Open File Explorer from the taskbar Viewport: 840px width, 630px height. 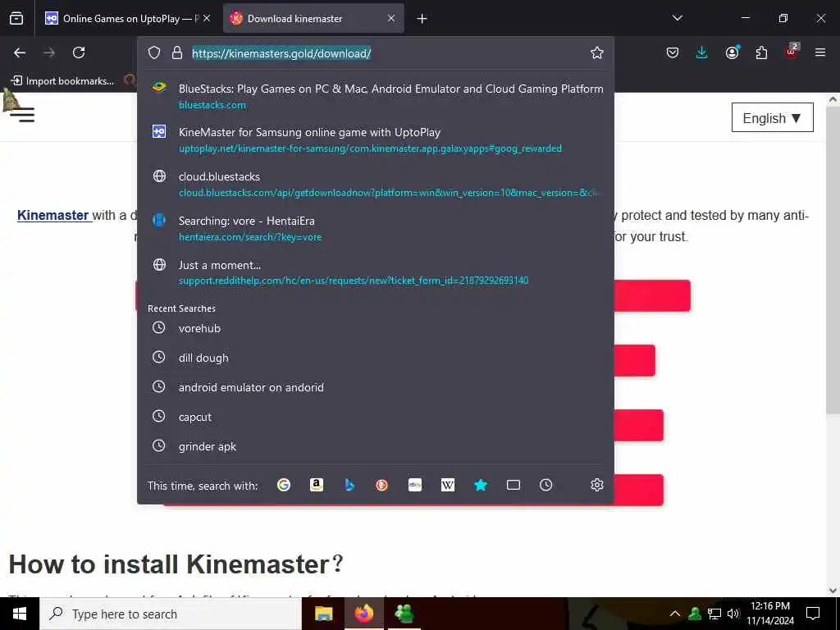click(x=323, y=614)
